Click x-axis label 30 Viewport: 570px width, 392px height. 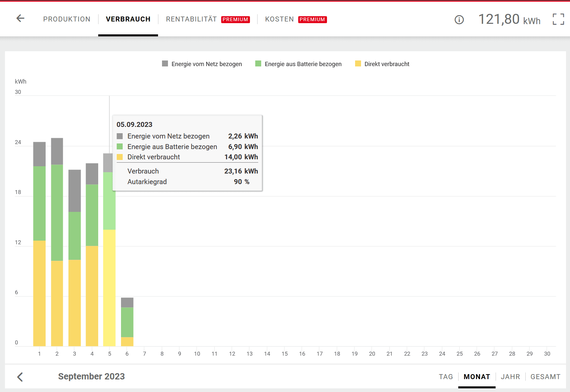pyautogui.click(x=547, y=354)
